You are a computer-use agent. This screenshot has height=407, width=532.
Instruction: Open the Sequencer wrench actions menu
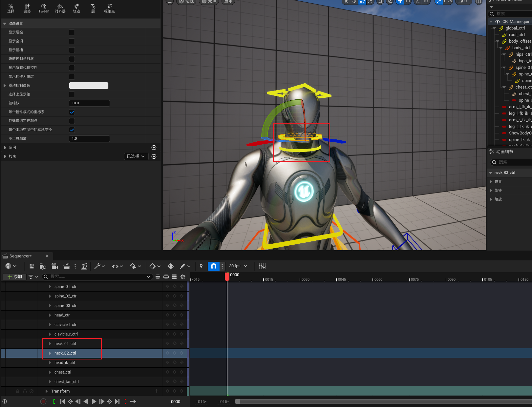[x=99, y=266]
